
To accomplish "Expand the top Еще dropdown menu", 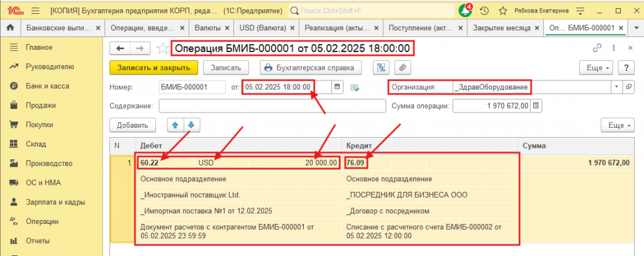I will (597, 67).
